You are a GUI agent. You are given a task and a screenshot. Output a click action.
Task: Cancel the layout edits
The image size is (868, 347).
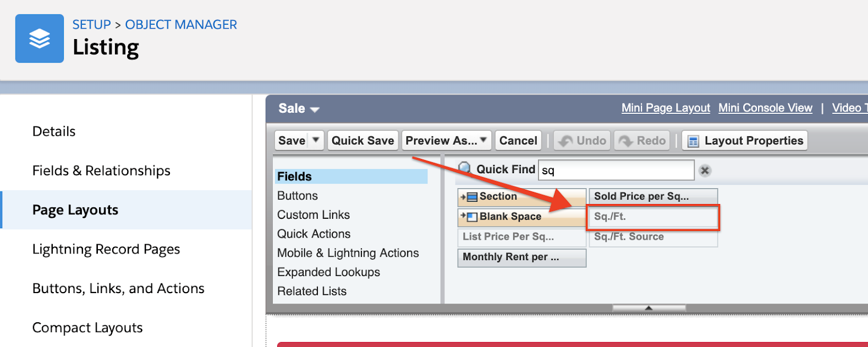click(x=518, y=140)
